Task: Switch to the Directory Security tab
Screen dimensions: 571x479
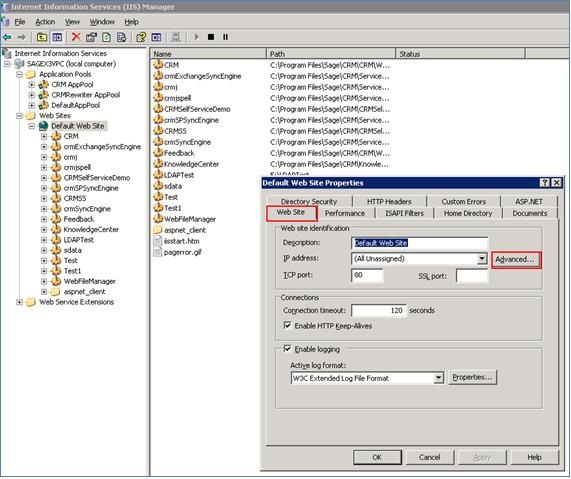Action: pos(309,201)
